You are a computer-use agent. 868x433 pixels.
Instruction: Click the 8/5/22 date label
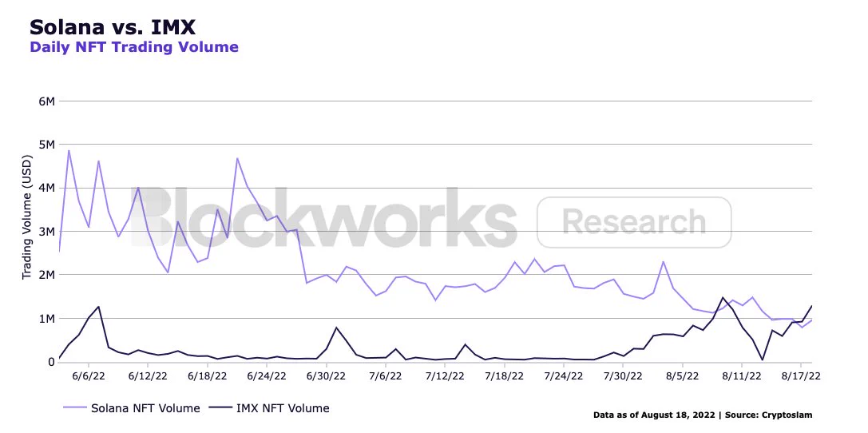tap(683, 376)
